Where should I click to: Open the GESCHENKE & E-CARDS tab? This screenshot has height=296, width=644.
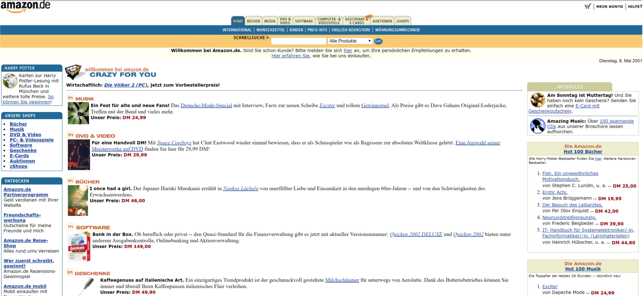pos(357,21)
